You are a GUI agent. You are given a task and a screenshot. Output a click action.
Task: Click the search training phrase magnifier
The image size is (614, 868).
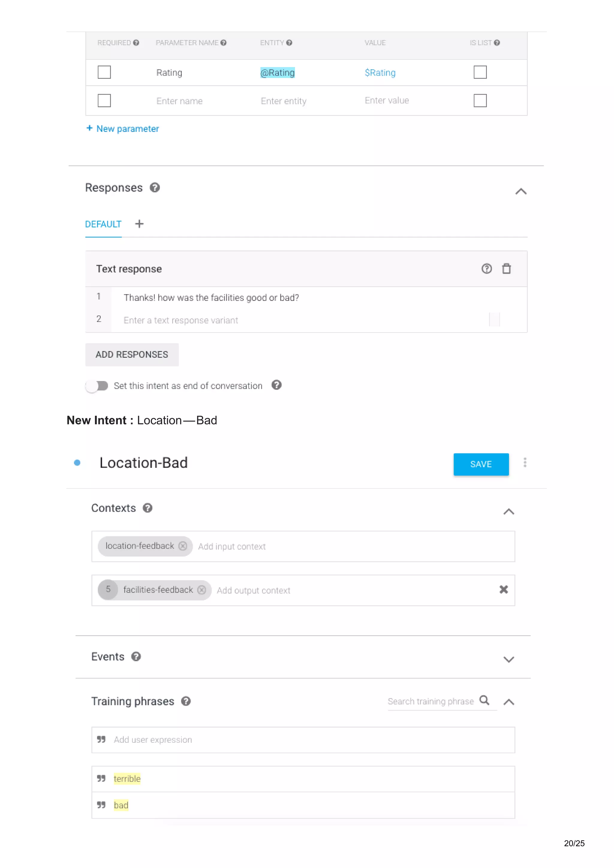(484, 701)
